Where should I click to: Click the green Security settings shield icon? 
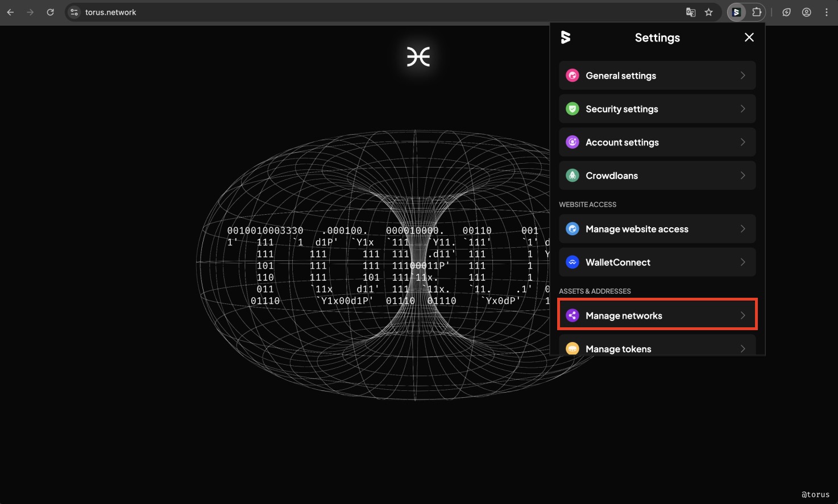(573, 109)
